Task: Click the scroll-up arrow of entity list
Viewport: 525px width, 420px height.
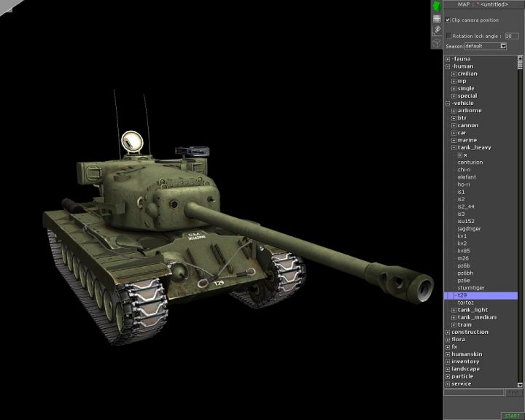Action: 521,58
